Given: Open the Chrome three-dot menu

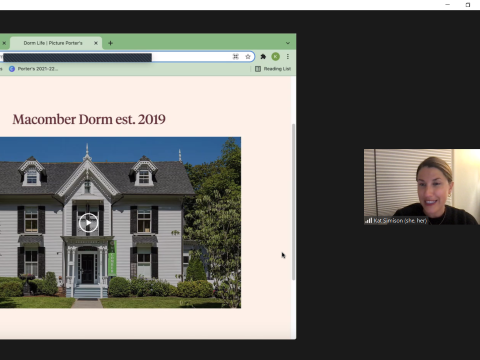Looking at the screenshot, I should [x=288, y=57].
